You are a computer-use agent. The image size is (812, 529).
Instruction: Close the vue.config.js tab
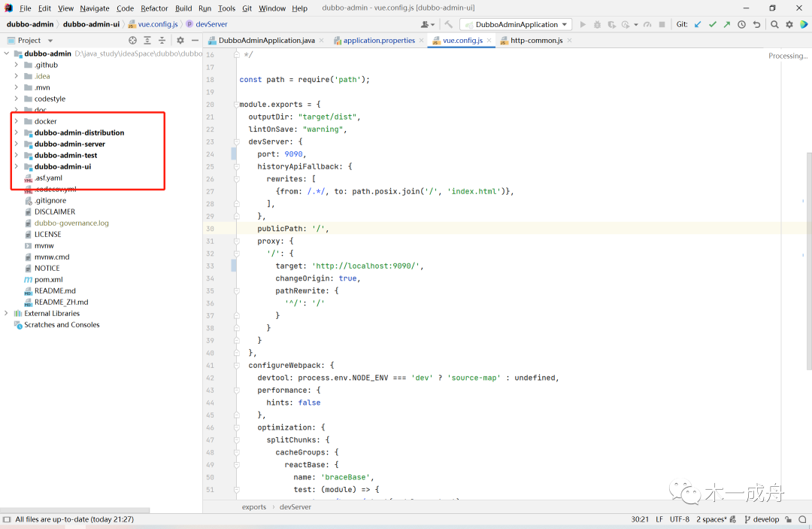pyautogui.click(x=489, y=41)
